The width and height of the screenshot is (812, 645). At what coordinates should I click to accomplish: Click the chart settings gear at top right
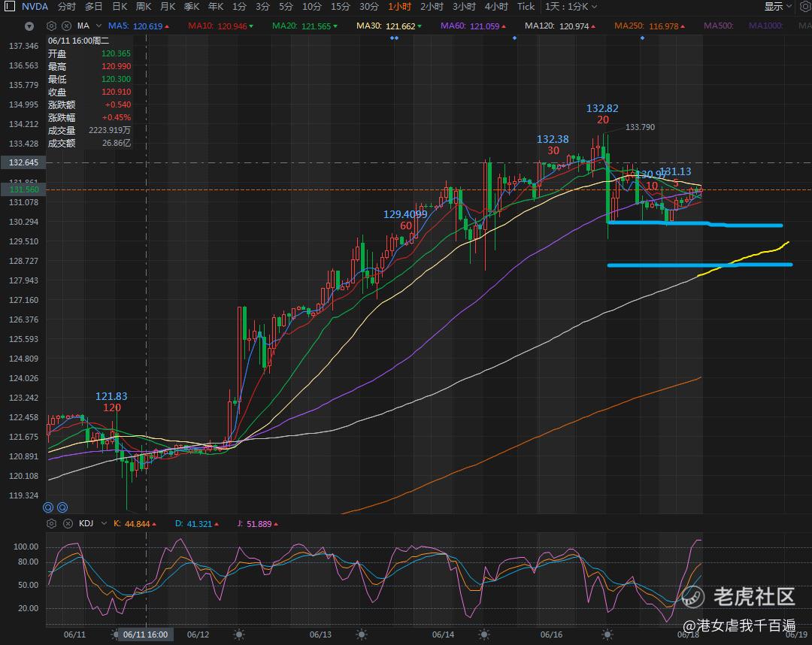pyautogui.click(x=805, y=6)
